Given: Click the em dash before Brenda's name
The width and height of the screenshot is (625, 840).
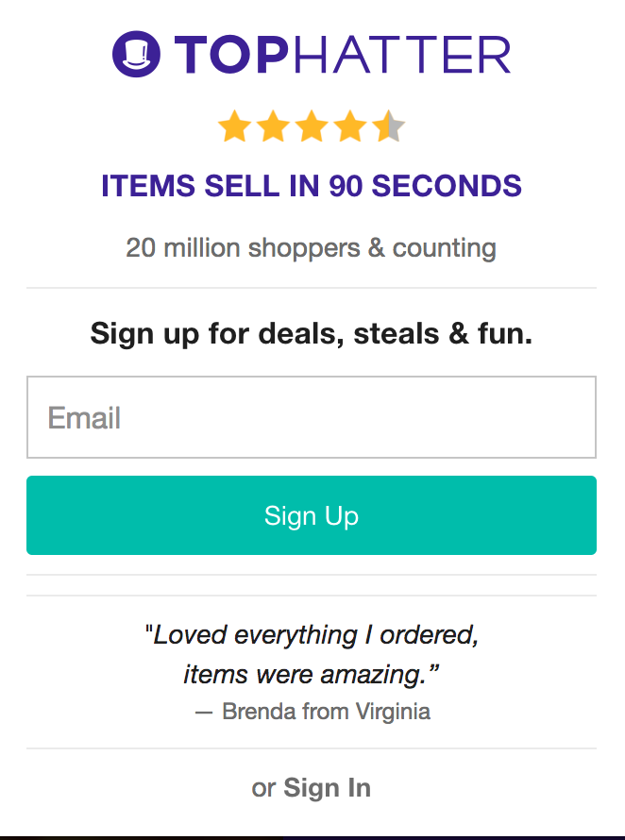Looking at the screenshot, I should (204, 712).
